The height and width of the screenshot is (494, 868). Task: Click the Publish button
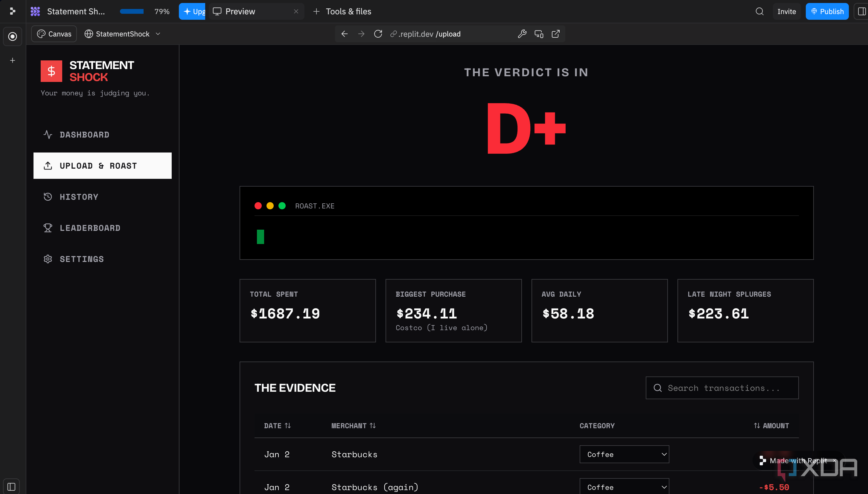(827, 12)
